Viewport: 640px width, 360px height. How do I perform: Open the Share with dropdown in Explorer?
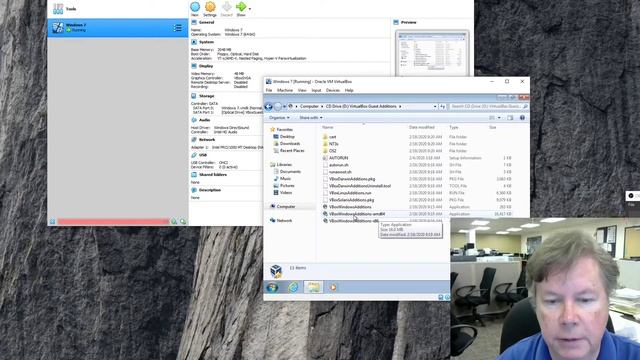coord(311,118)
